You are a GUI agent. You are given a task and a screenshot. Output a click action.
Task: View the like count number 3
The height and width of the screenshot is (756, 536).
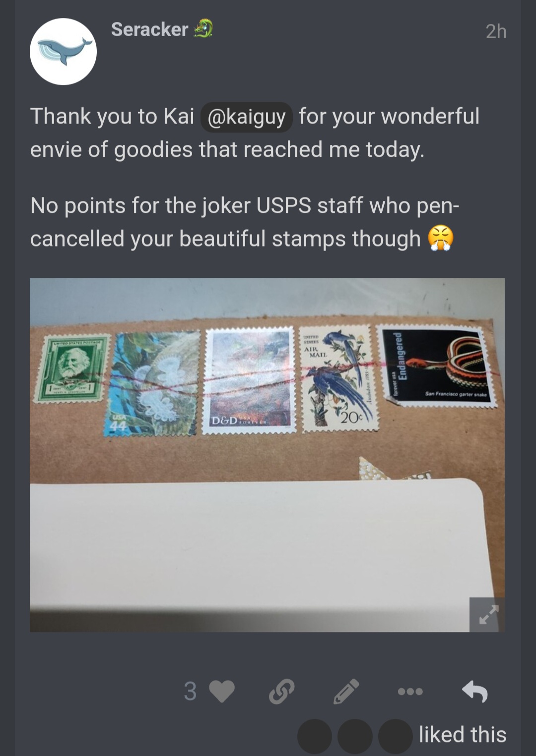190,691
